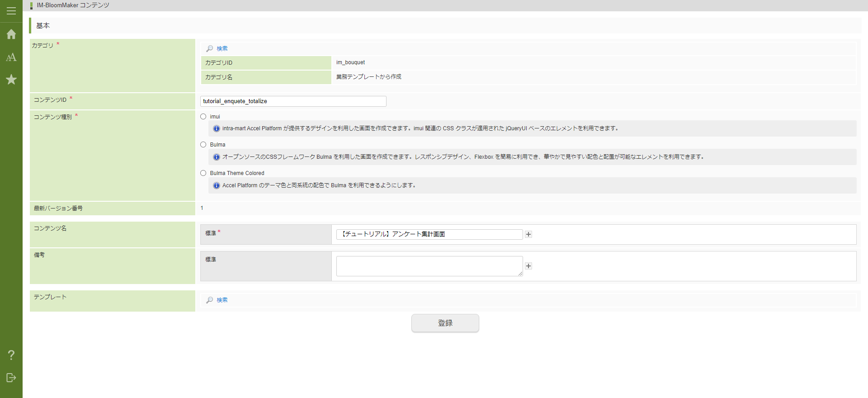The width and height of the screenshot is (868, 398).
Task: Click the resize handle of 備考 textarea
Action: (x=520, y=274)
